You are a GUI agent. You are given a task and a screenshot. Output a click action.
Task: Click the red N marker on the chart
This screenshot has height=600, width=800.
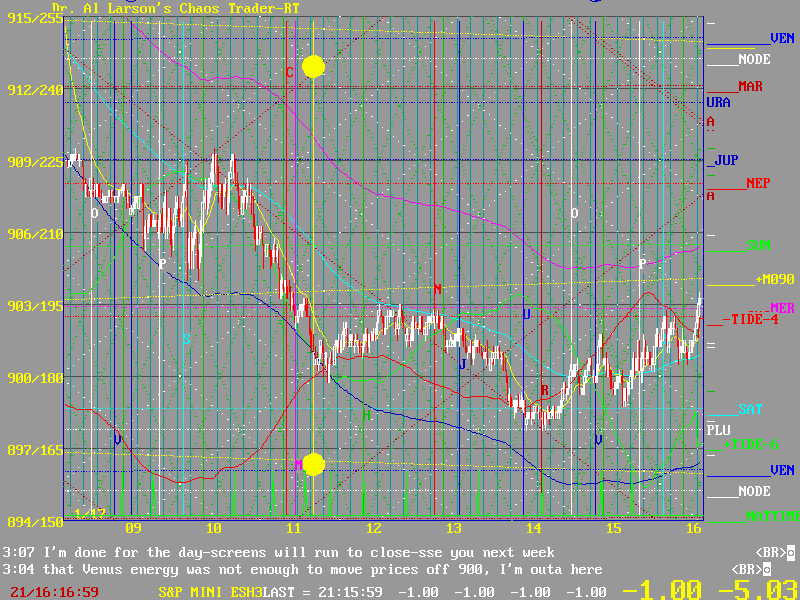(437, 290)
